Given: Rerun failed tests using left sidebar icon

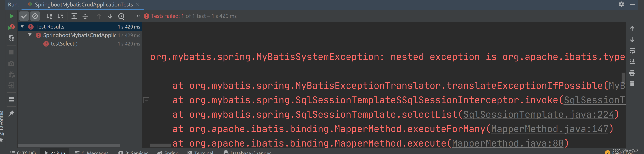Looking at the screenshot, I should (11, 27).
